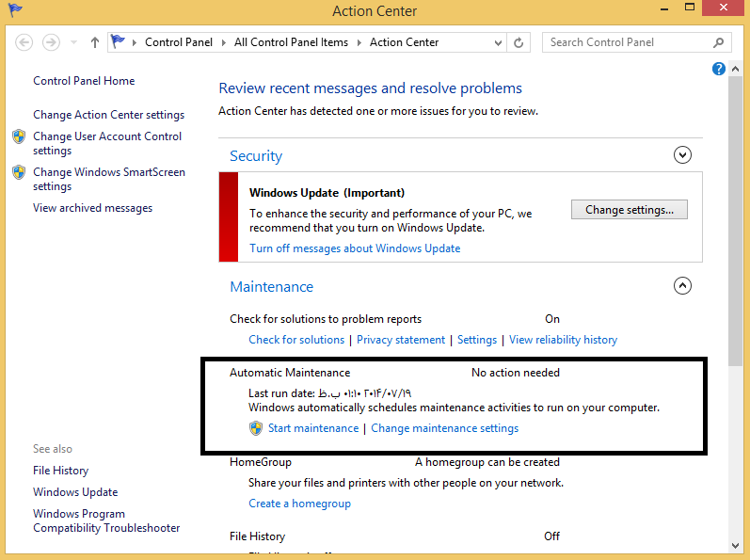
Task: Expand arrow after Control Panel breadcrumb
Action: coord(223,42)
